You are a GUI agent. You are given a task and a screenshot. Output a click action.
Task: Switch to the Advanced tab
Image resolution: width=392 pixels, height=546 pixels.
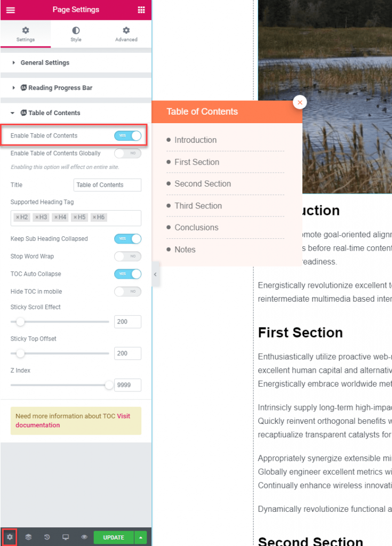click(x=126, y=35)
